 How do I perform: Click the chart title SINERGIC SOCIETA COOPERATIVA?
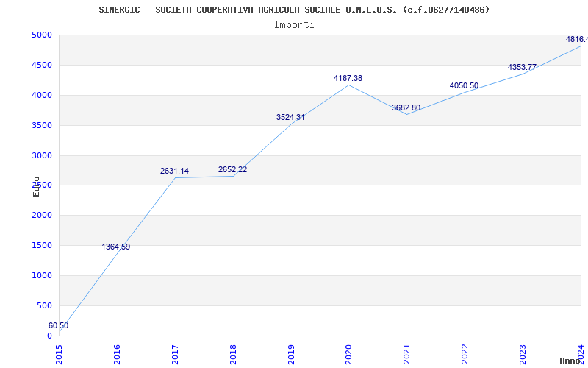tap(294, 10)
